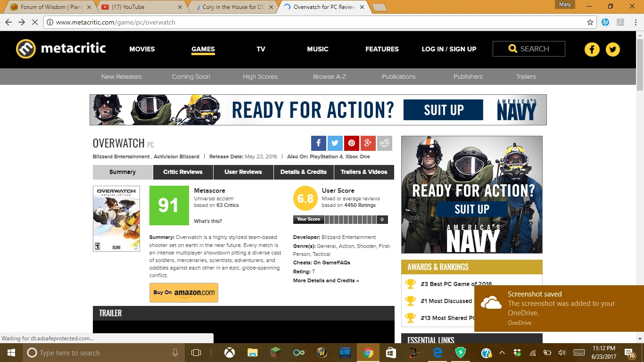Open Details & Credits tab
644x362 pixels.
(304, 172)
